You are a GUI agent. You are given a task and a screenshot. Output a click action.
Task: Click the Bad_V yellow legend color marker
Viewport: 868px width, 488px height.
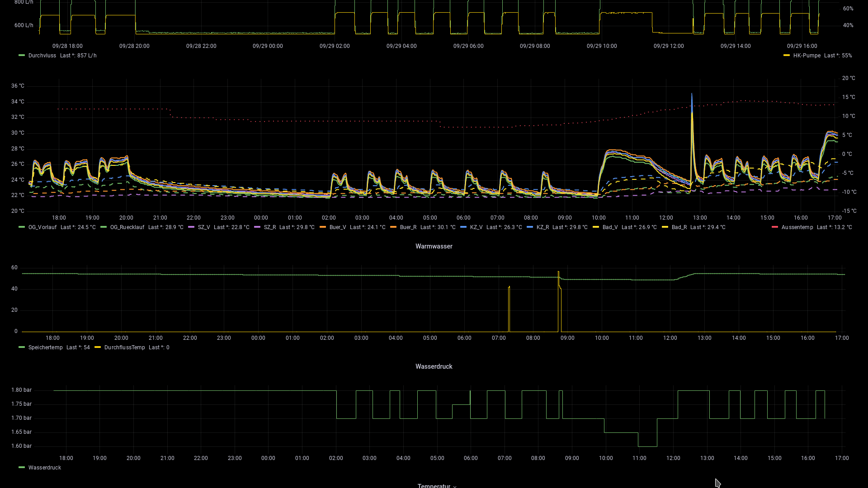tap(596, 227)
